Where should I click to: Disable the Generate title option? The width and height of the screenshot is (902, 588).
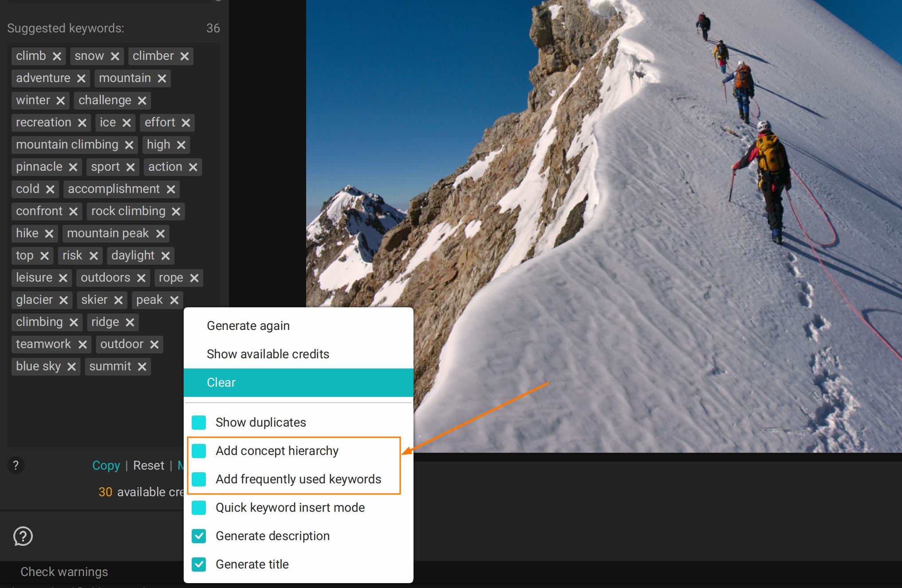199,564
